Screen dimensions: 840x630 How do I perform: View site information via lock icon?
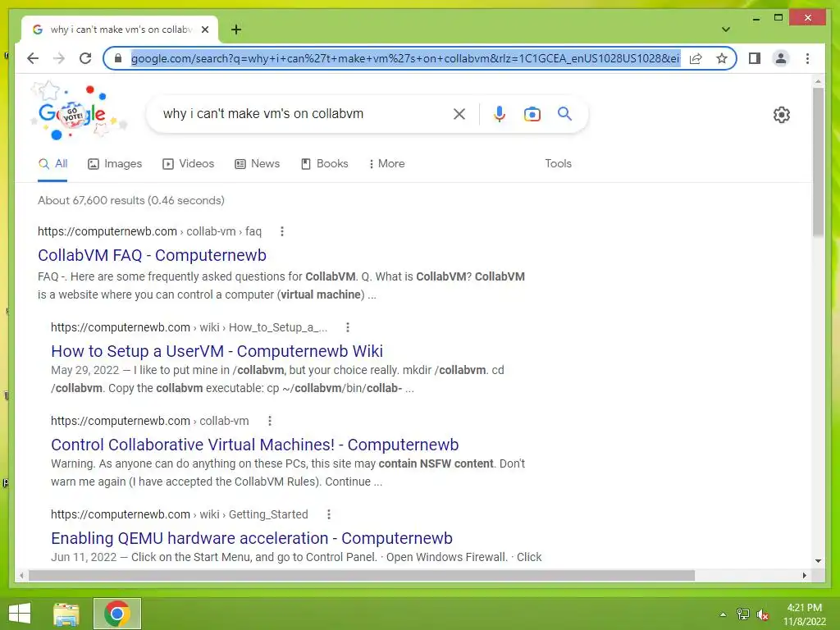(x=118, y=58)
